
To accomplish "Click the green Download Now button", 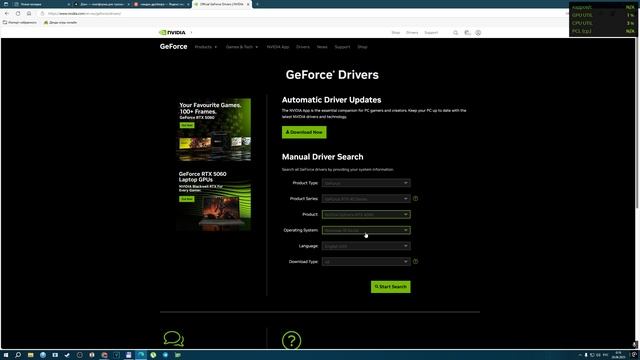I will [x=304, y=132].
